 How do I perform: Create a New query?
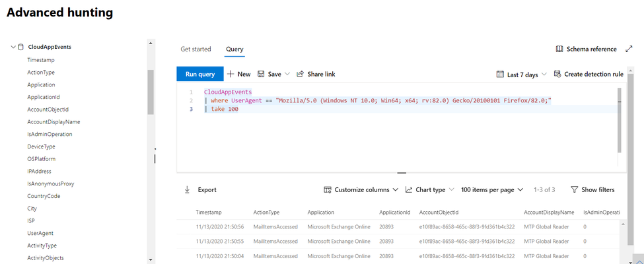pyautogui.click(x=238, y=74)
